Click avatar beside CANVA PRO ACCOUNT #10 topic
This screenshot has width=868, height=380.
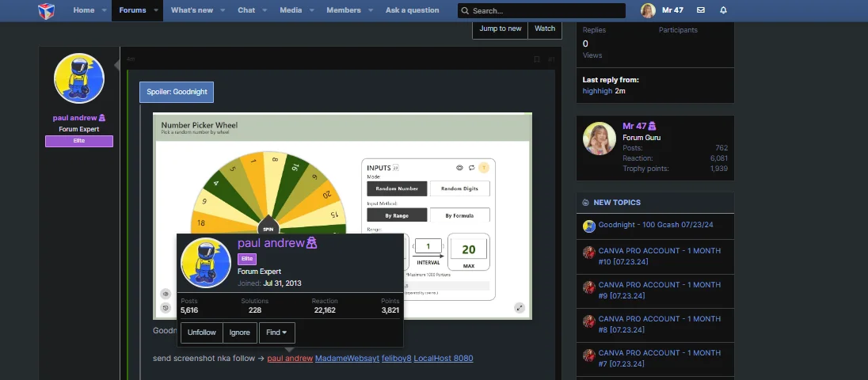tap(589, 253)
